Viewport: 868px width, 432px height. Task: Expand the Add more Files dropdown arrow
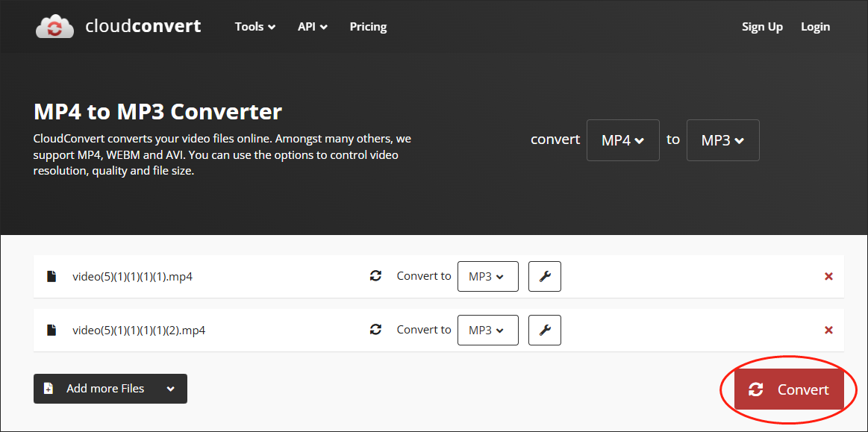click(x=170, y=389)
